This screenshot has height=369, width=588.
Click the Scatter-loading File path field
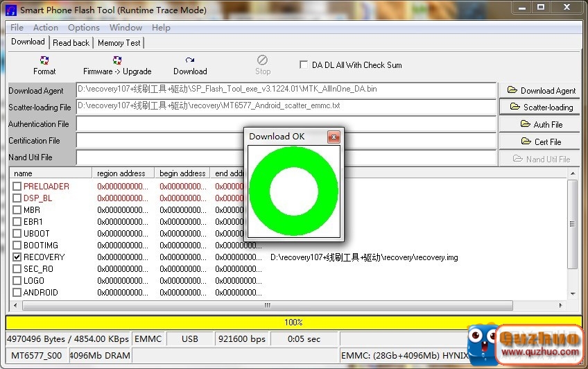click(286, 107)
